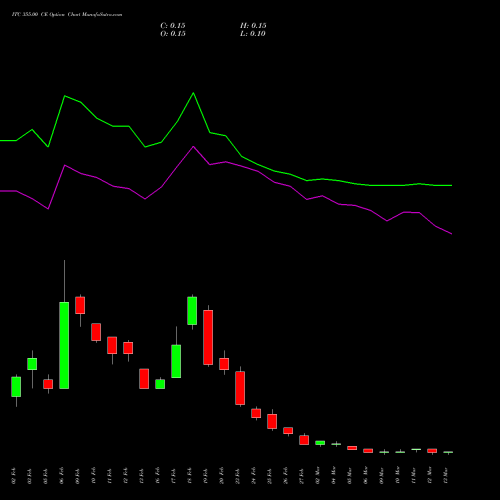Click the 10 Mar date label

pyautogui.click(x=398, y=476)
